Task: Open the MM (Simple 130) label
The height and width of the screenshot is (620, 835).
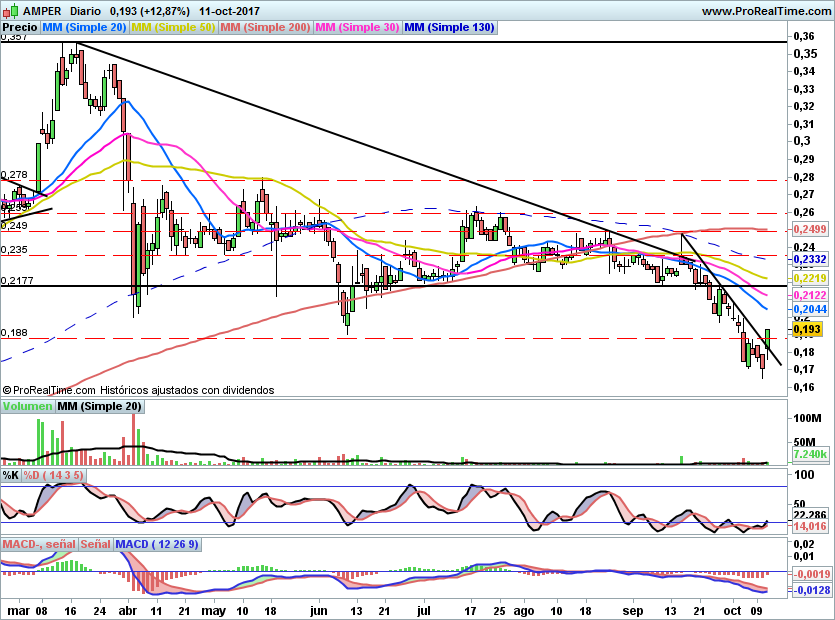Action: pyautogui.click(x=450, y=27)
